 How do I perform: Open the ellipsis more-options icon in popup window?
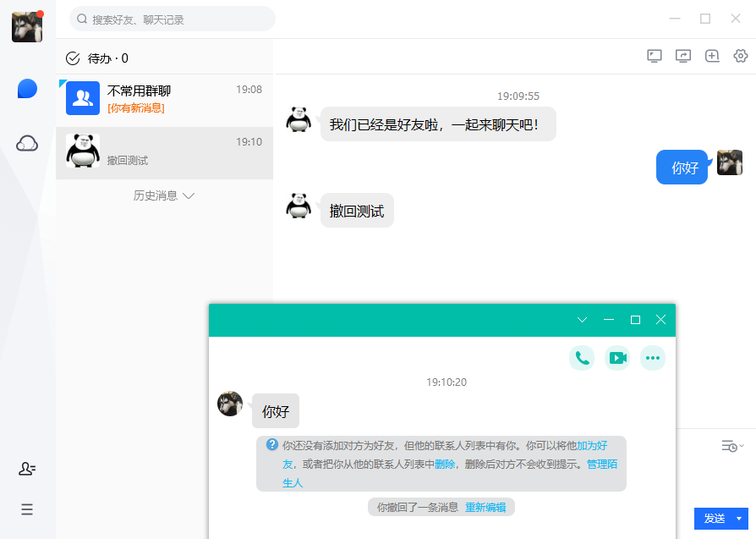pyautogui.click(x=653, y=357)
